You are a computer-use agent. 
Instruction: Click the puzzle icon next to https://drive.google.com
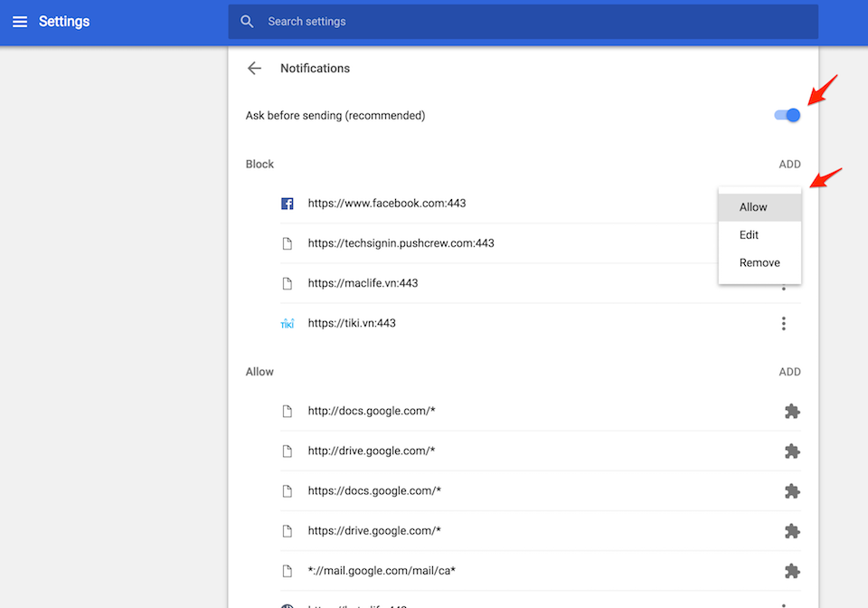(x=792, y=530)
